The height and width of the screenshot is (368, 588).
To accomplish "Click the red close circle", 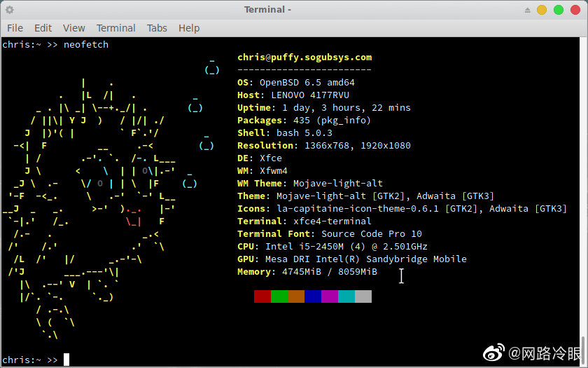I will pyautogui.click(x=575, y=10).
